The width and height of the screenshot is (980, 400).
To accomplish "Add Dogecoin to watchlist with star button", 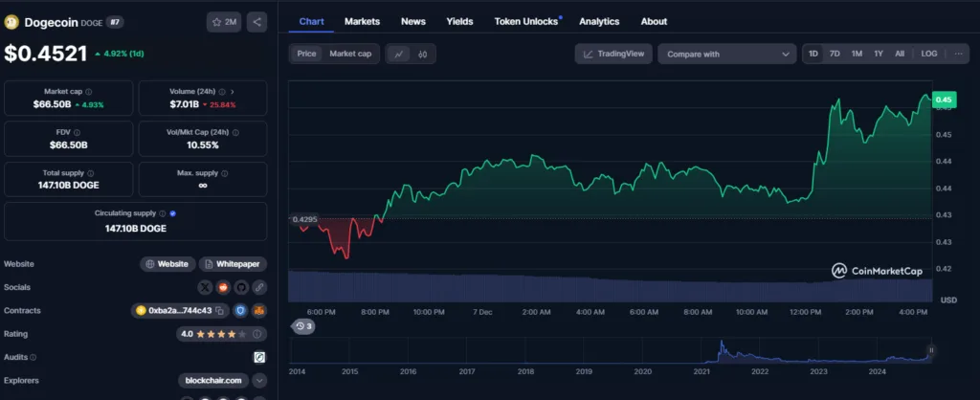I will 224,23.
